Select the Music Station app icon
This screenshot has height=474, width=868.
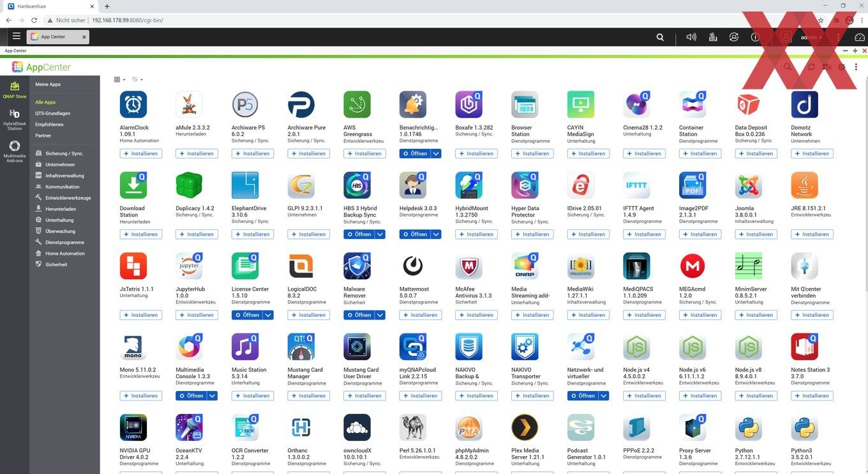click(x=245, y=347)
